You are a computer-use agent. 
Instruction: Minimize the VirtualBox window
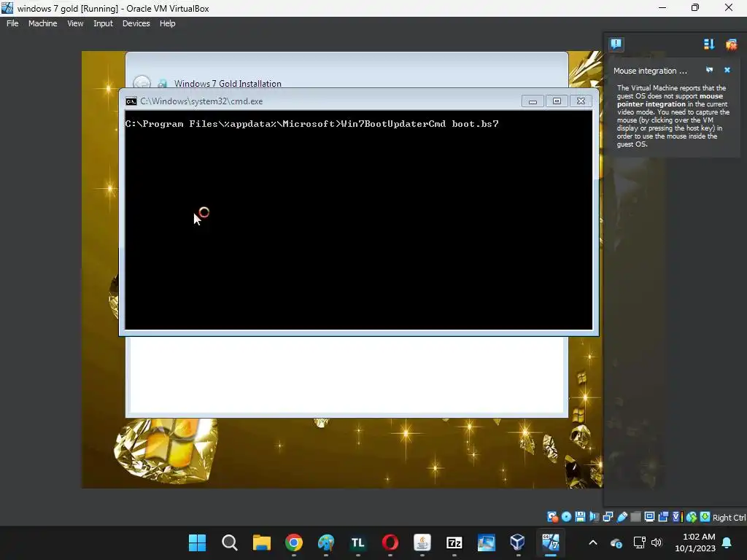(662, 8)
